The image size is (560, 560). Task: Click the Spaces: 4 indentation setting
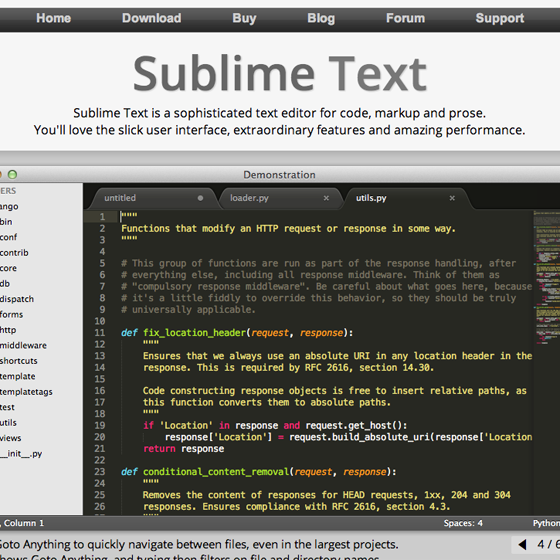pos(463,523)
